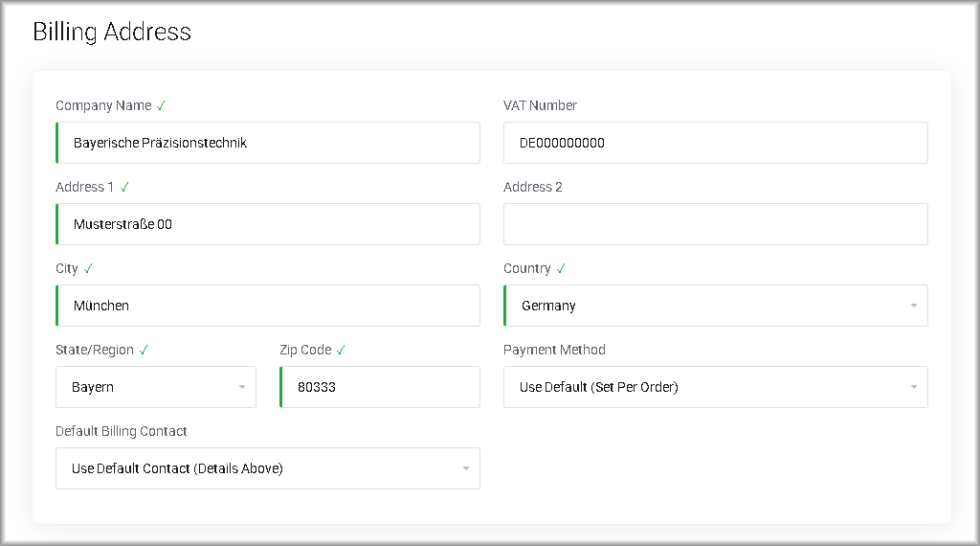Screen dimensions: 980x546
Task: Click the checkmark beside State/Region label
Action: (144, 350)
